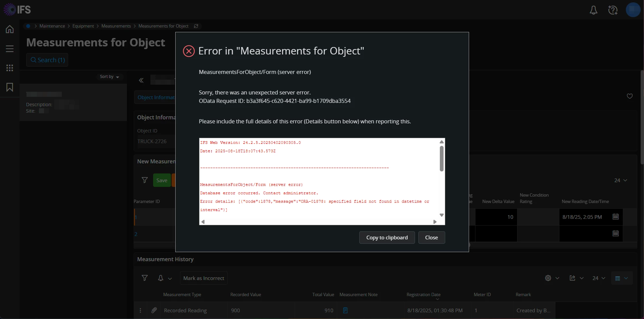Open filter in New Measurement section
The height and width of the screenshot is (319, 644).
pos(145,180)
